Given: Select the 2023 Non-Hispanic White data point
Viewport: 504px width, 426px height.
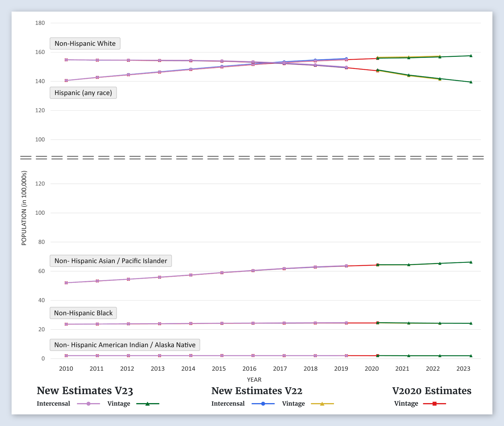Looking at the screenshot, I should pos(471,82).
